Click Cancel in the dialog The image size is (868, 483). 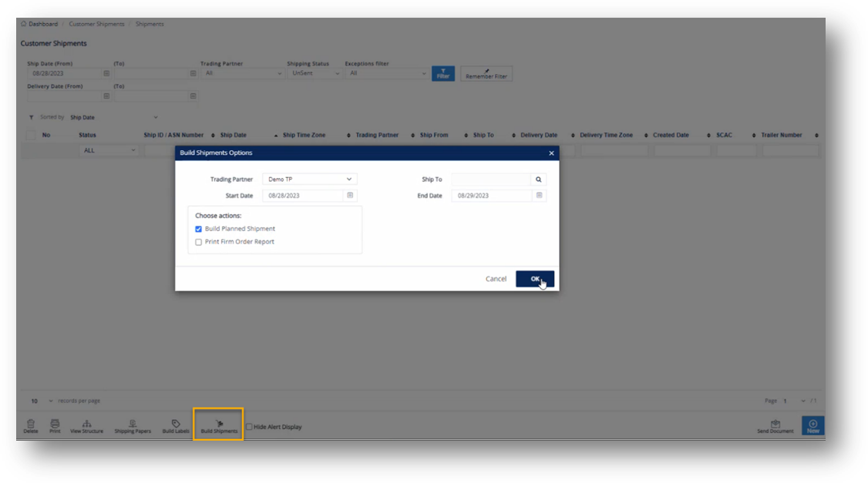pos(496,279)
